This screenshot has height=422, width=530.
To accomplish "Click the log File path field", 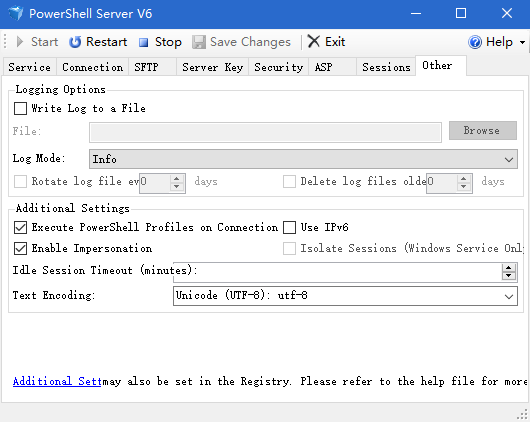I will (265, 132).
